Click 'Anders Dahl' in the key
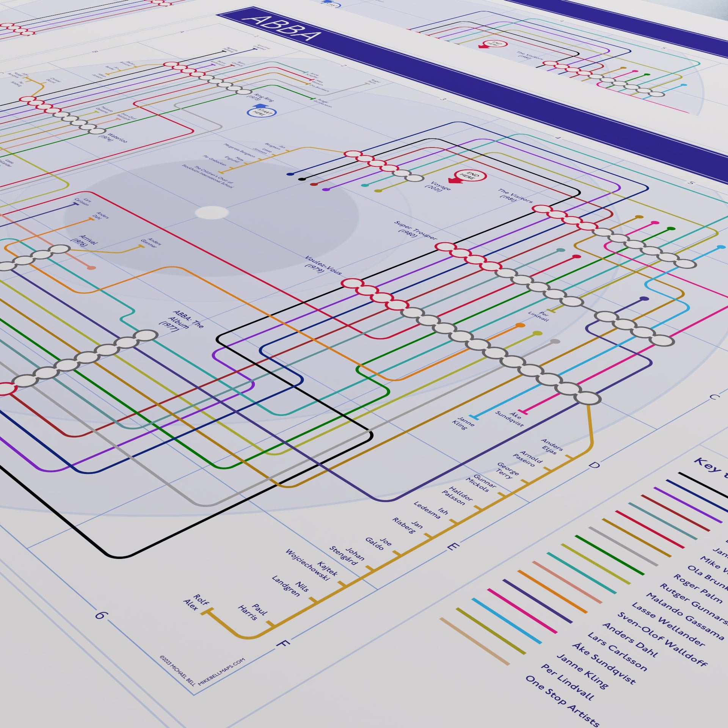 (x=631, y=640)
